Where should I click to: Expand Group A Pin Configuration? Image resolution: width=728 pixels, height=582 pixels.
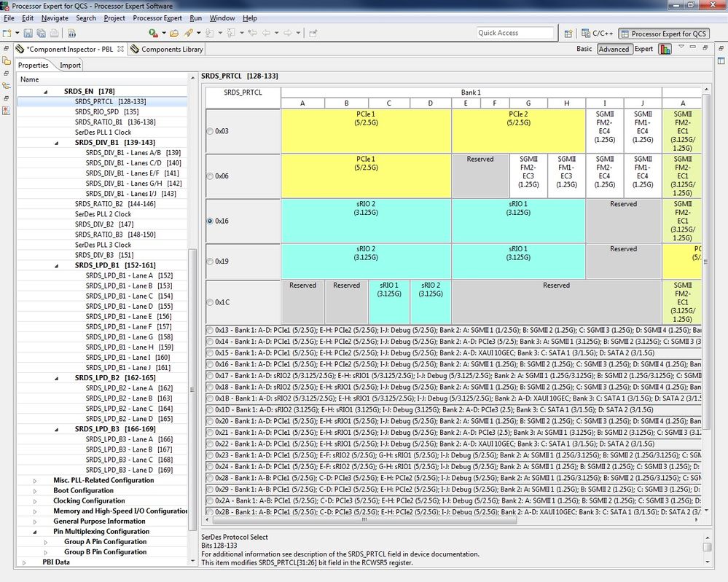[45, 542]
